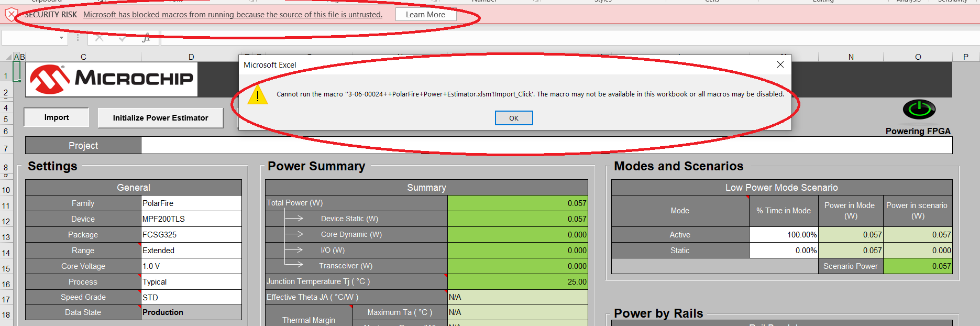Screen dimensions: 980x326
Task: Select the Speed Grade STD cell
Action: click(x=191, y=297)
